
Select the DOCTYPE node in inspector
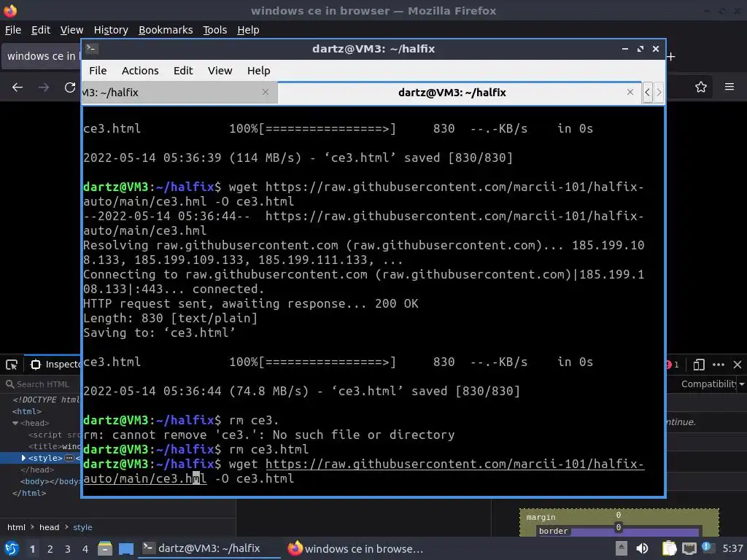[x=46, y=400]
